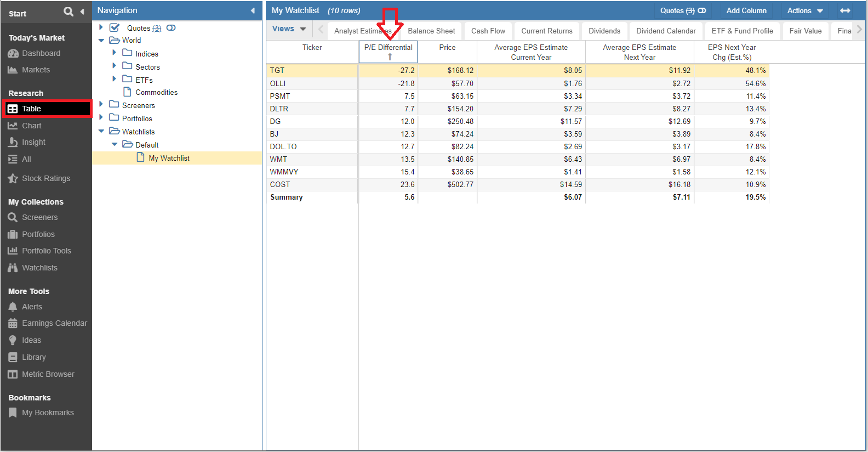
Task: Click DG price cell $250.48
Action: point(448,121)
